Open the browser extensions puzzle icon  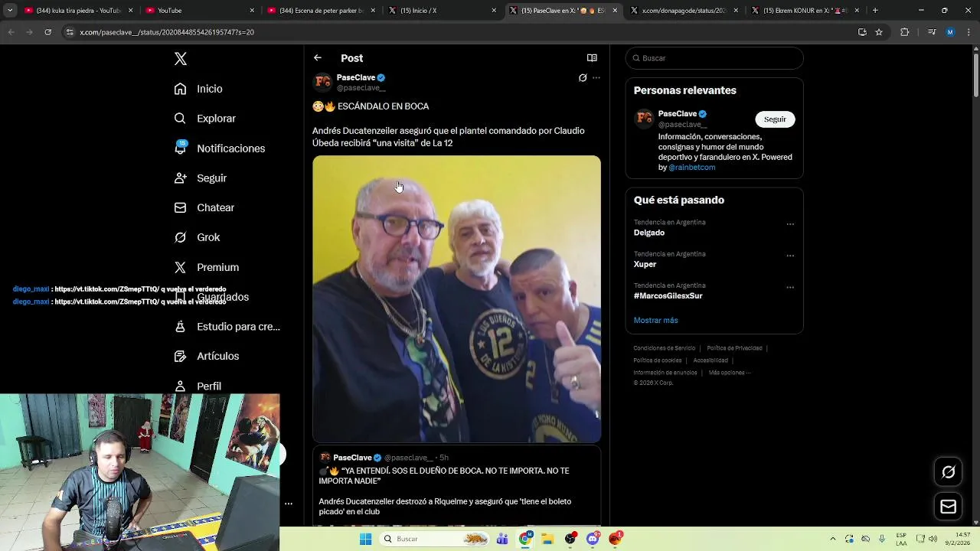[x=905, y=32]
